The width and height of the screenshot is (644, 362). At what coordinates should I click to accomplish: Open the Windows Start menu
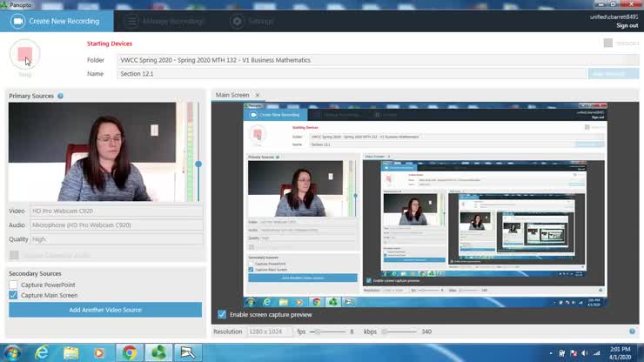click(x=12, y=352)
